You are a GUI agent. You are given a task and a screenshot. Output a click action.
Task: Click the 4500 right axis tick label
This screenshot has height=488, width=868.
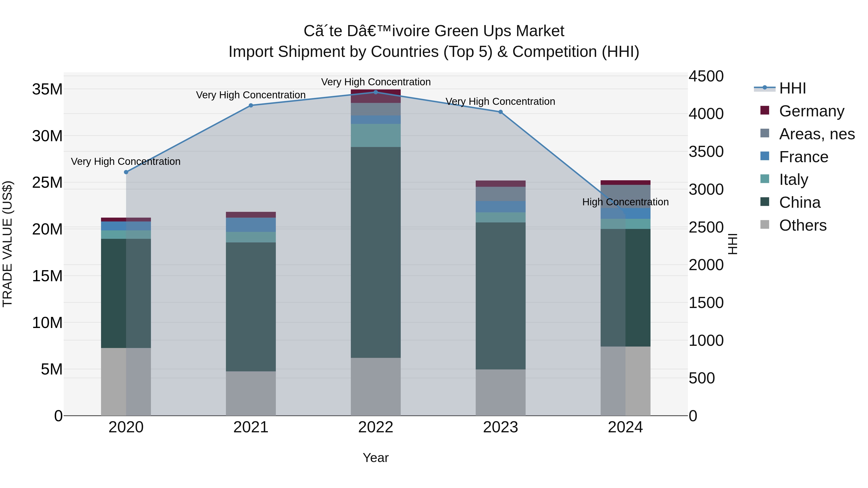(706, 76)
